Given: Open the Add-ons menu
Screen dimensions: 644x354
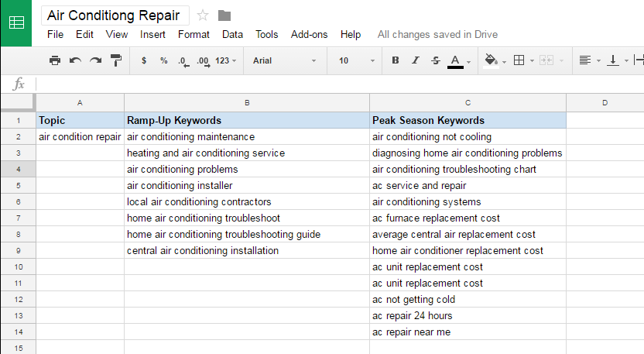Looking at the screenshot, I should [x=310, y=35].
